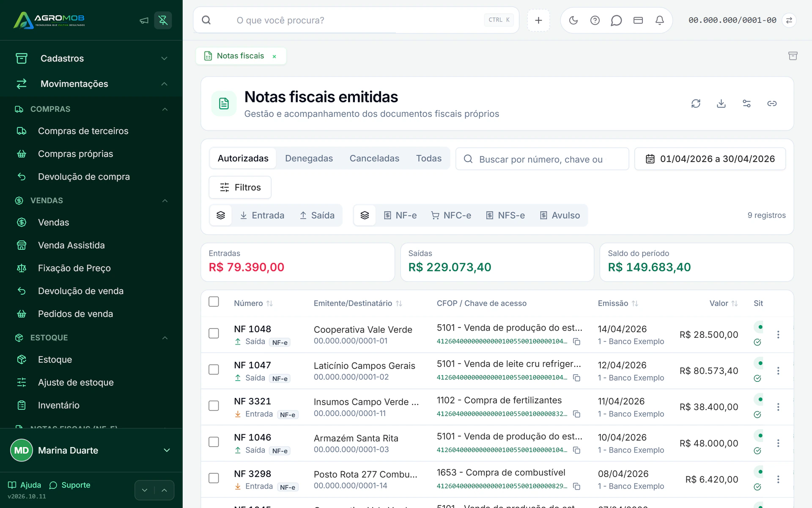Click the download export icon
Viewport: 812px width, 508px height.
point(721,103)
